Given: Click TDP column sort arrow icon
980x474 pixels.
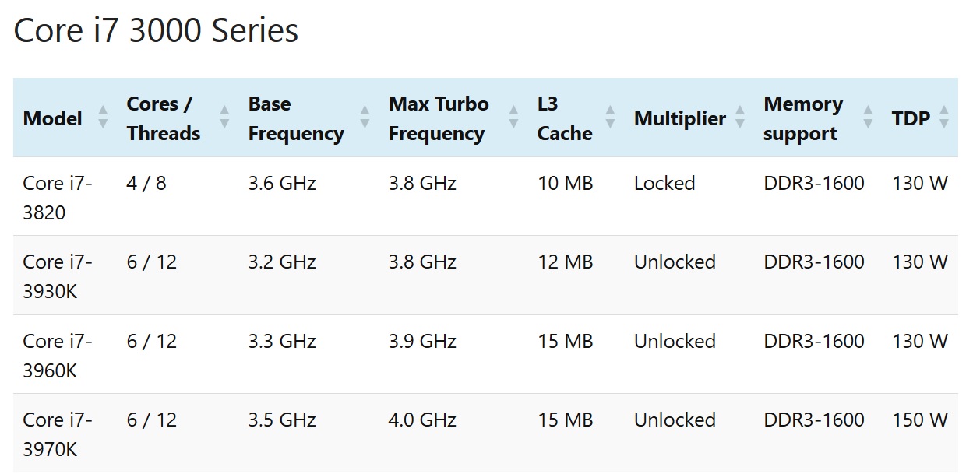Looking at the screenshot, I should 944,118.
